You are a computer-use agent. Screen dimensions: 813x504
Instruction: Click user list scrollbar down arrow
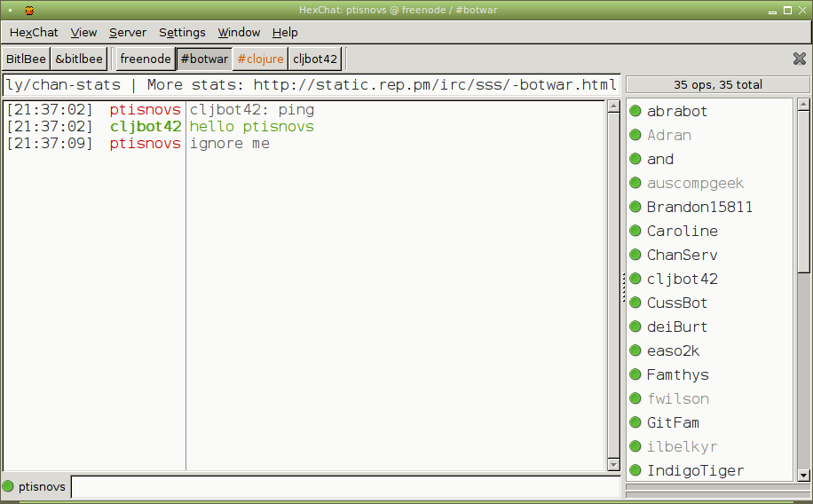(803, 475)
